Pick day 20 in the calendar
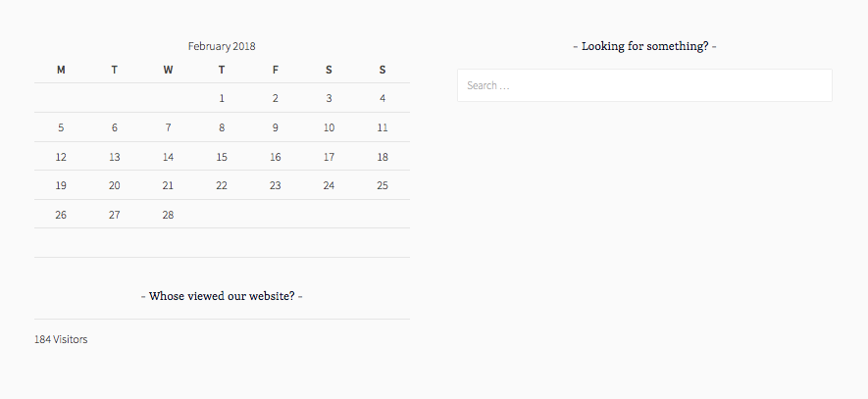The height and width of the screenshot is (399, 868). pos(115,185)
